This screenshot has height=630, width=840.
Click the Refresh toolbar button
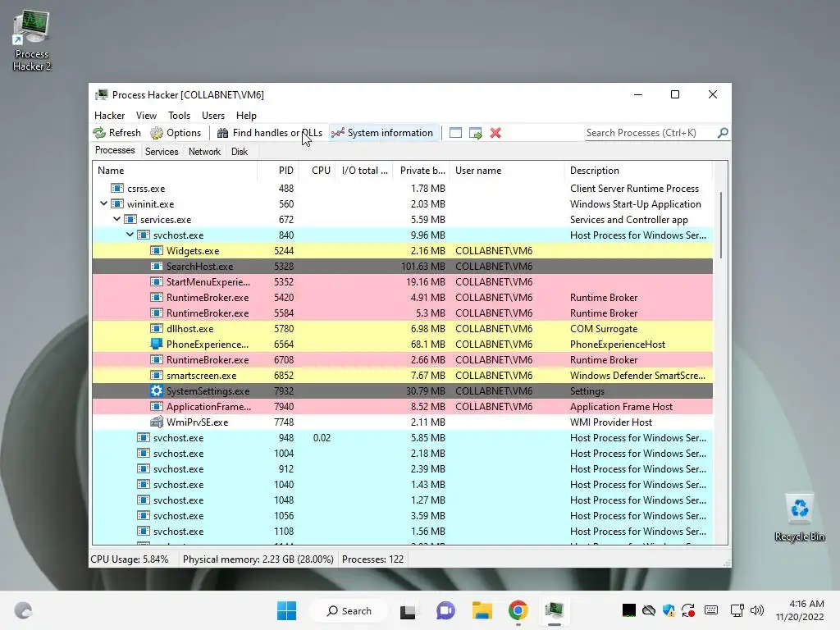[116, 133]
